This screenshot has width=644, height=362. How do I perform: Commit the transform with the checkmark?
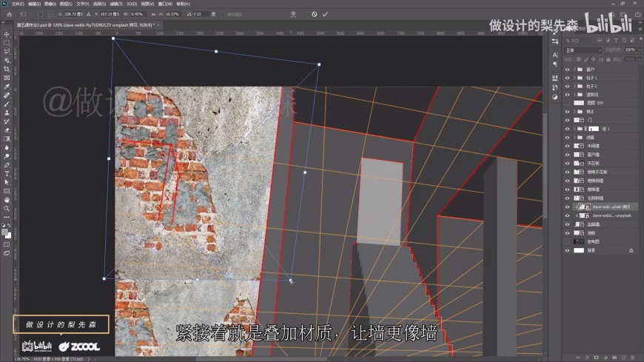click(325, 14)
